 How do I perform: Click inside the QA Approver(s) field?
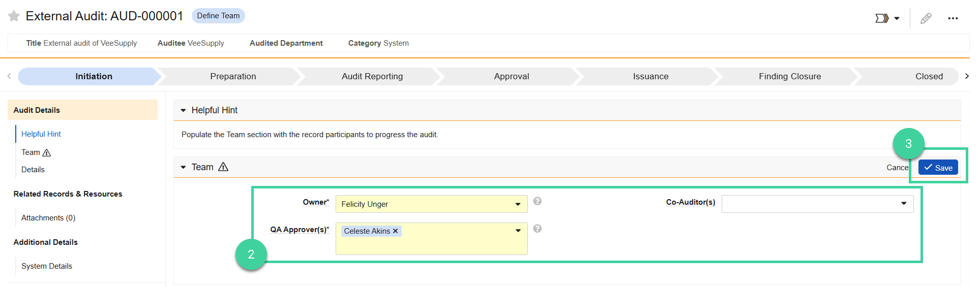431,239
